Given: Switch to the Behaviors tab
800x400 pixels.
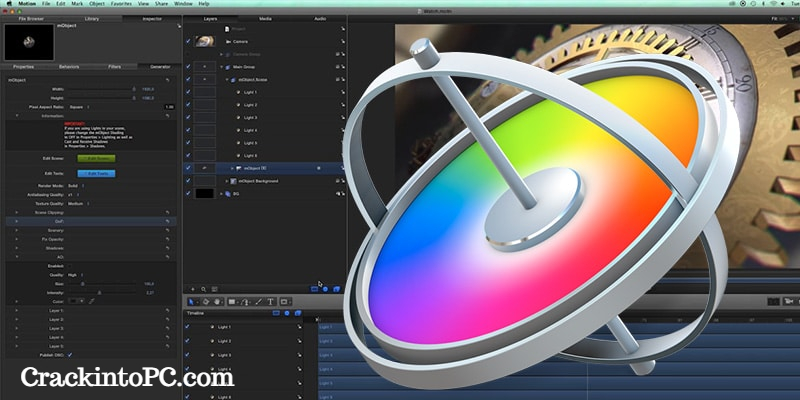Looking at the screenshot, I should coord(69,67).
